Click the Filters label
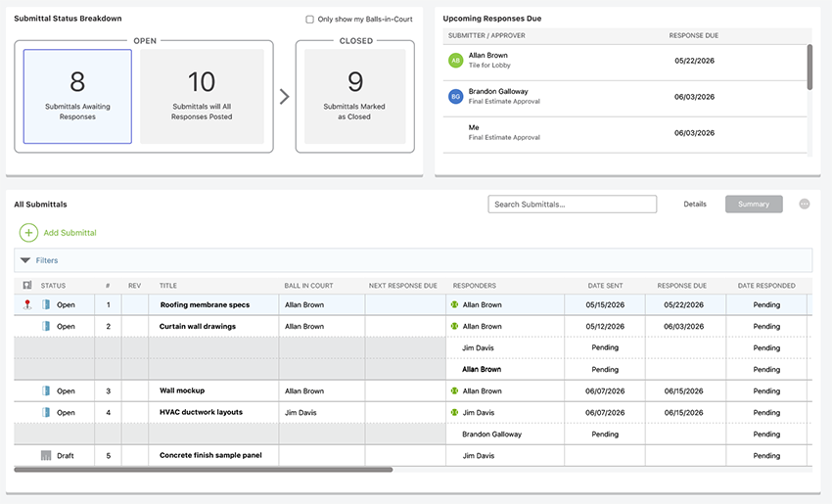 tap(47, 260)
